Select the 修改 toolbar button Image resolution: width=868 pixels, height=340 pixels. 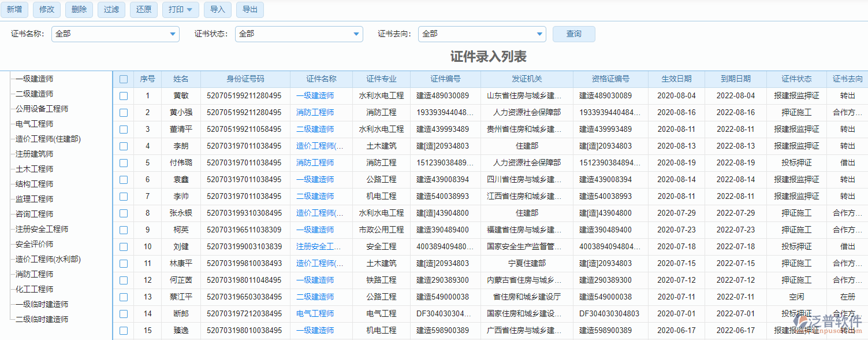click(46, 10)
